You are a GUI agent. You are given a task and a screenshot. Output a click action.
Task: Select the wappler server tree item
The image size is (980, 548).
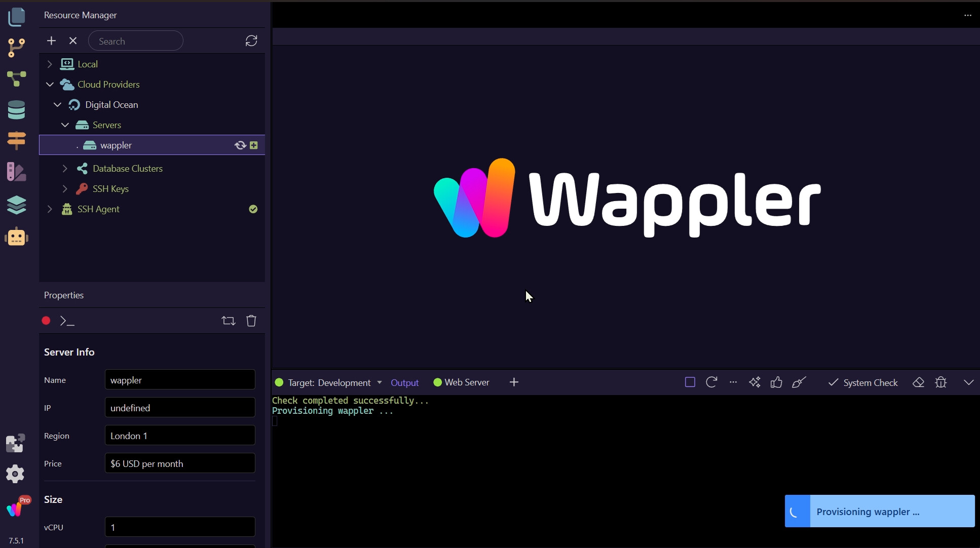(116, 145)
